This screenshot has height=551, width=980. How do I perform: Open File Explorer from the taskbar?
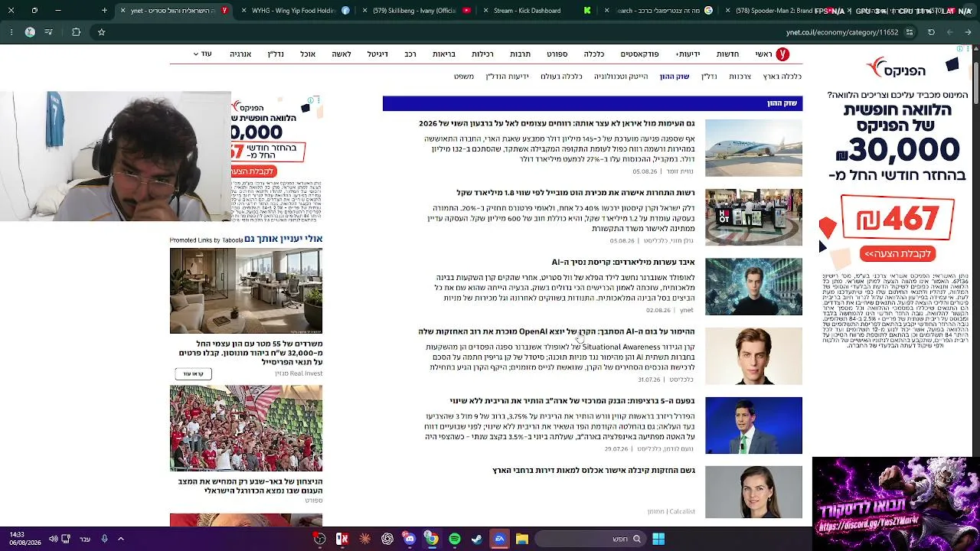522,539
